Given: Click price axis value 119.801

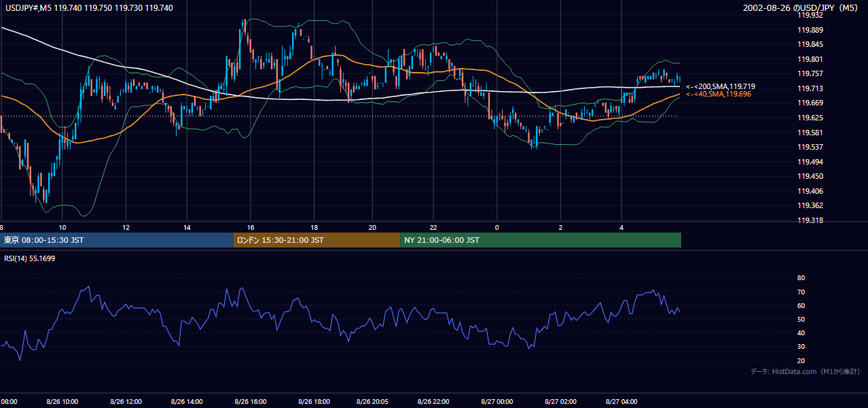Looking at the screenshot, I should coord(810,59).
